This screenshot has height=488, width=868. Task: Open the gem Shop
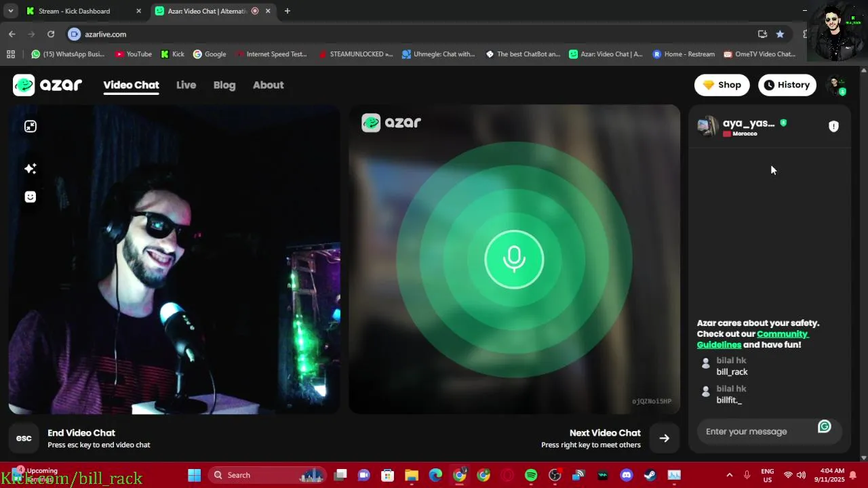pos(722,85)
